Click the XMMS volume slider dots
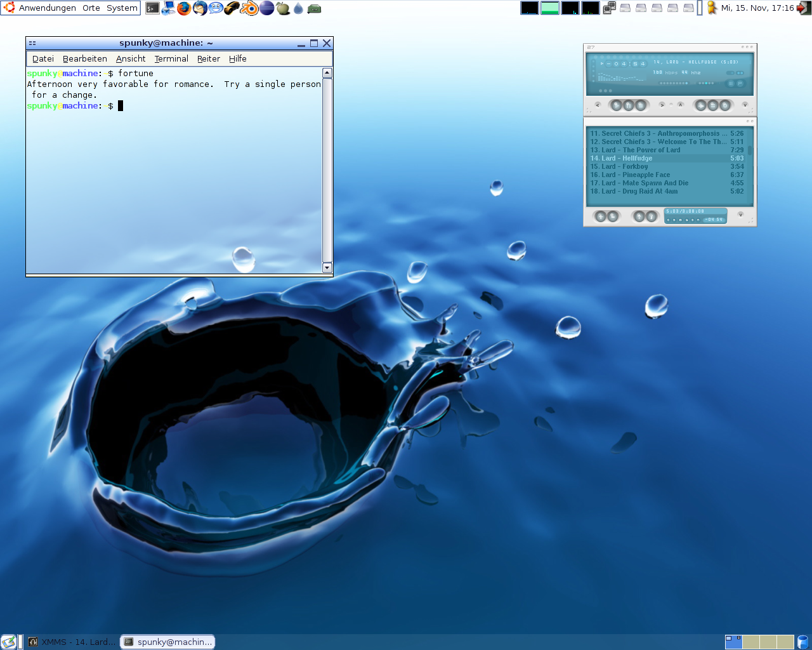Screen dimensions: 812x650 click(x=672, y=83)
